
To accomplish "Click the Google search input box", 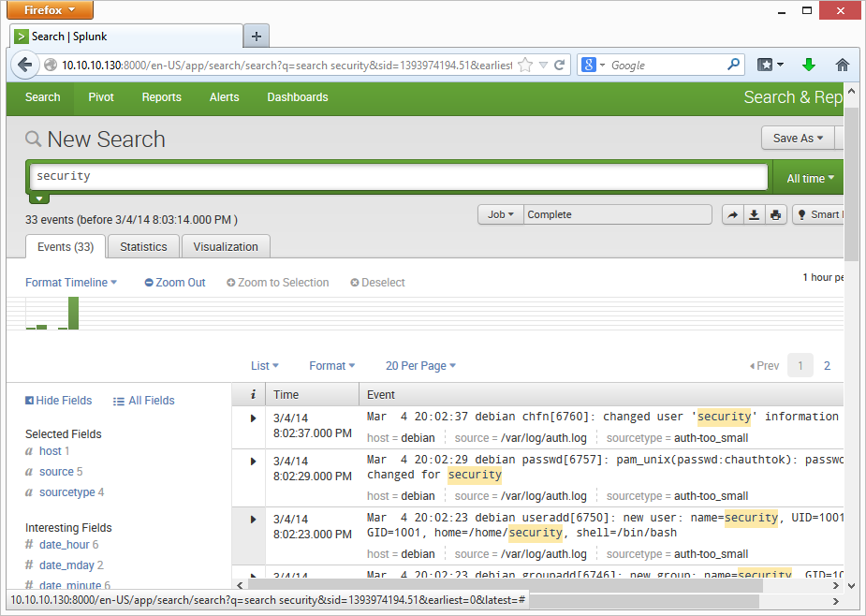I will point(666,66).
